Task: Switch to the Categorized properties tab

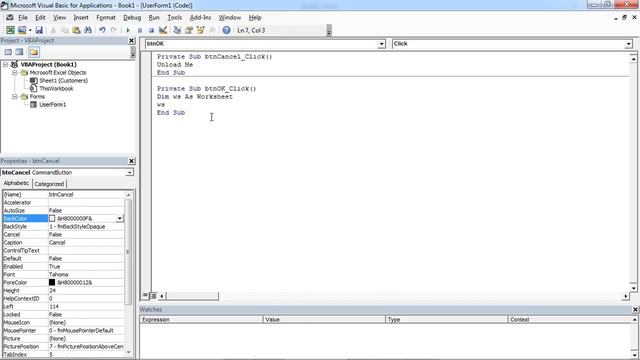Action: pyautogui.click(x=49, y=184)
